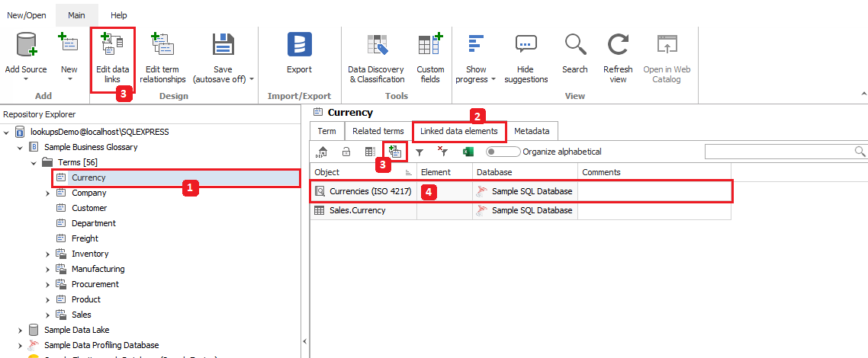Select the Sales.Currency row
Viewport: 868px width, 358px height.
pos(358,210)
